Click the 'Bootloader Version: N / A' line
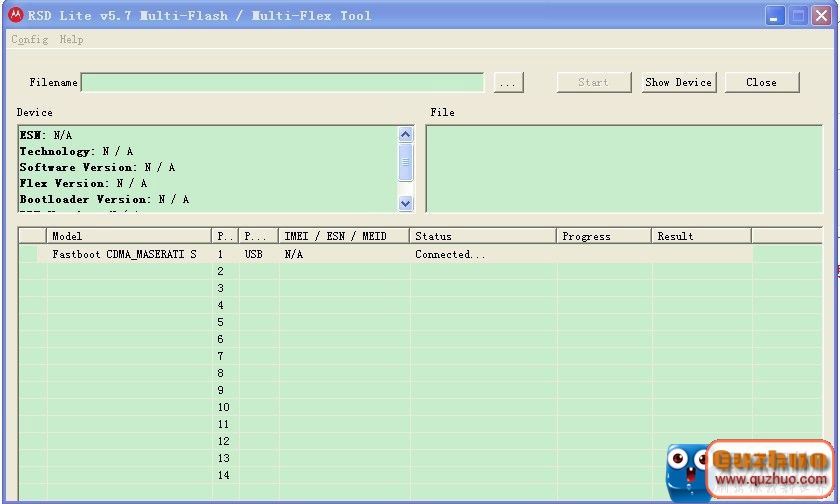 click(x=104, y=199)
